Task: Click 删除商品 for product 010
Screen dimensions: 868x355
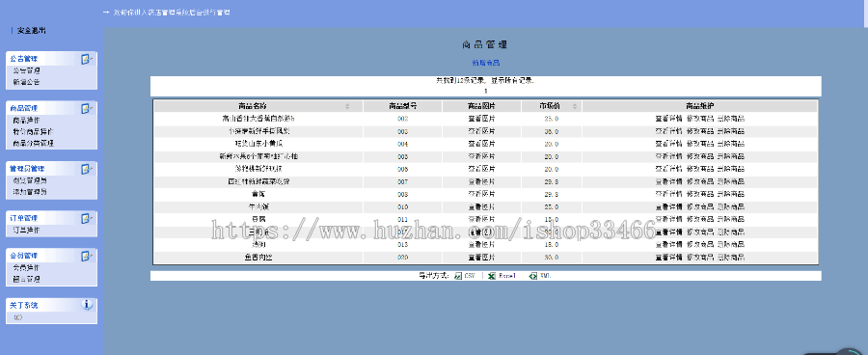Action: coord(731,206)
